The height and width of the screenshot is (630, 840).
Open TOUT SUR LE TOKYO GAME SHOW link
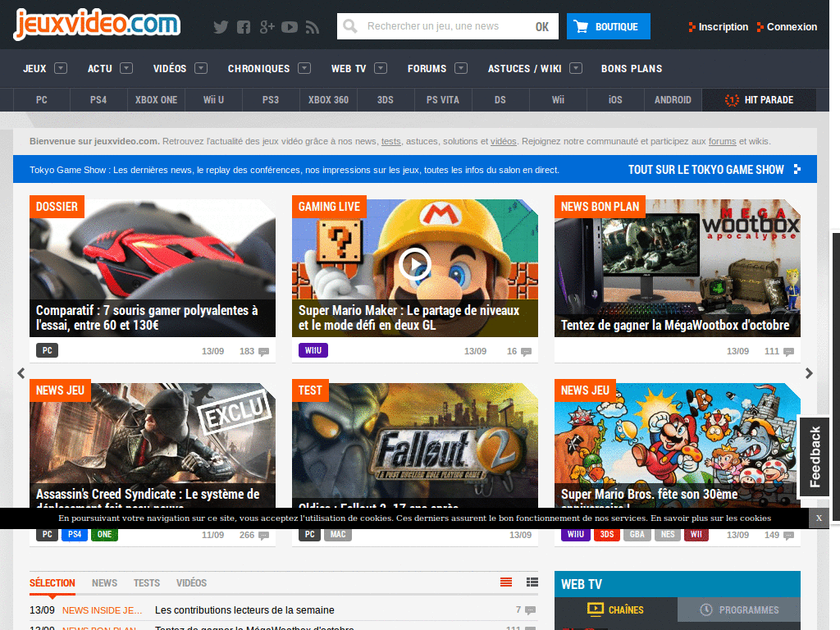tap(705, 170)
